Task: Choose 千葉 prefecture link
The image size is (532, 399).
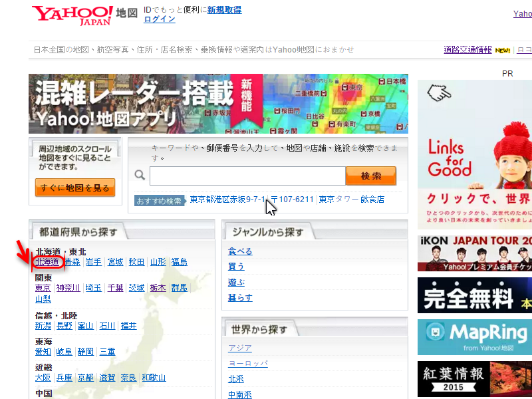Action: 115,288
